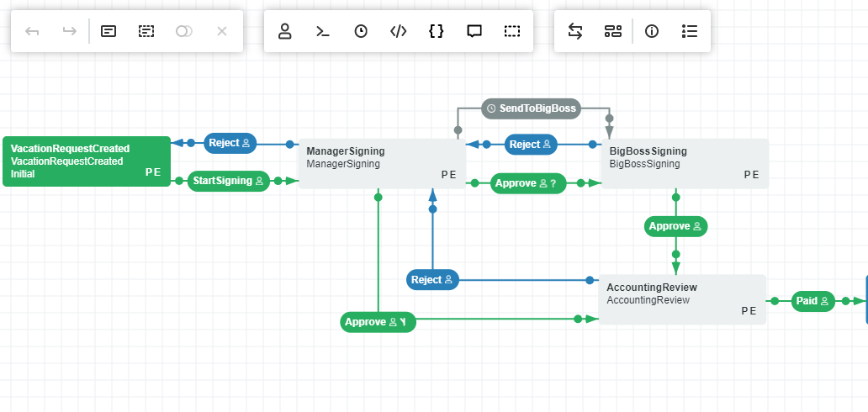Open the bulleted list icon
The image size is (868, 412).
coord(690,31)
